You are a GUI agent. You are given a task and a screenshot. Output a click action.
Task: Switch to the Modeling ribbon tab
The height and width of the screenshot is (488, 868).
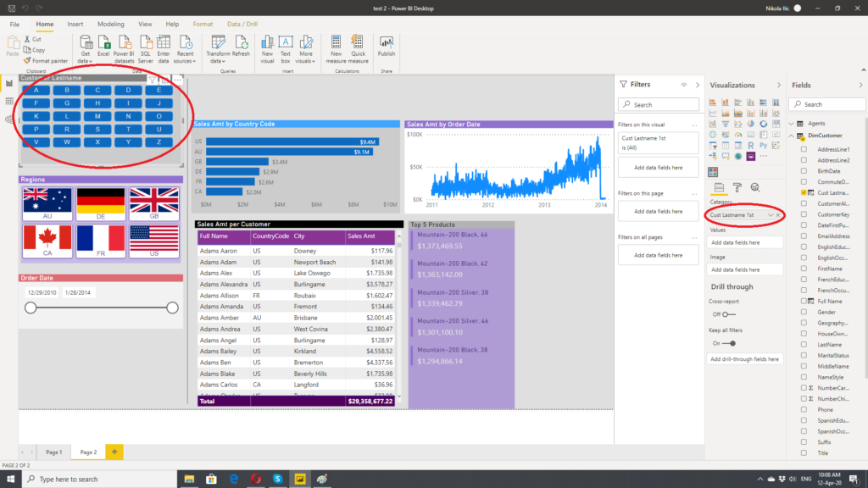(x=111, y=25)
